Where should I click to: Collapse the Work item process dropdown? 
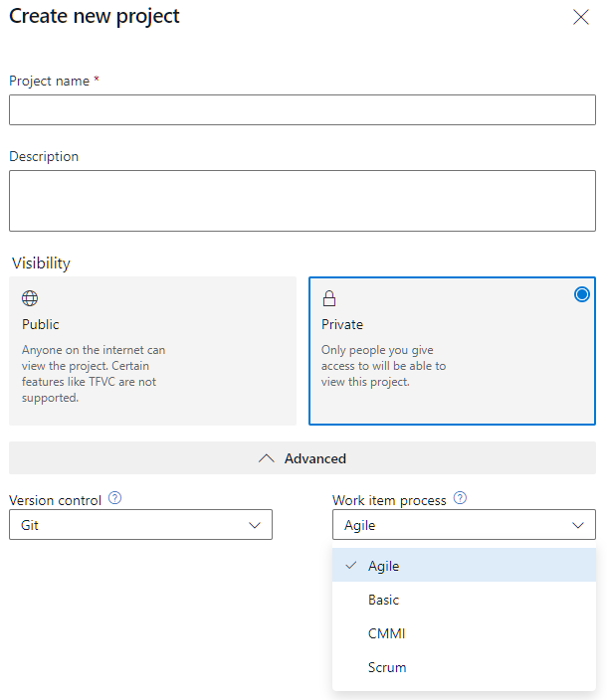(464, 525)
